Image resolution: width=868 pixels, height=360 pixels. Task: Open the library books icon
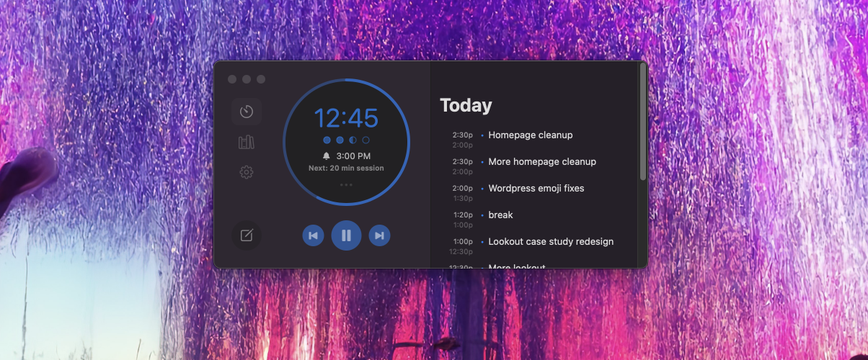tap(247, 143)
